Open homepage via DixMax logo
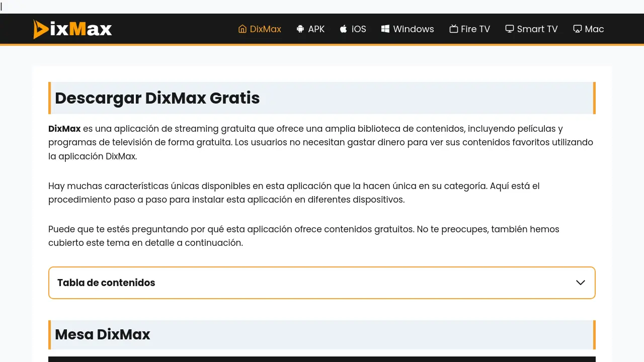The width and height of the screenshot is (644, 362). click(x=72, y=29)
